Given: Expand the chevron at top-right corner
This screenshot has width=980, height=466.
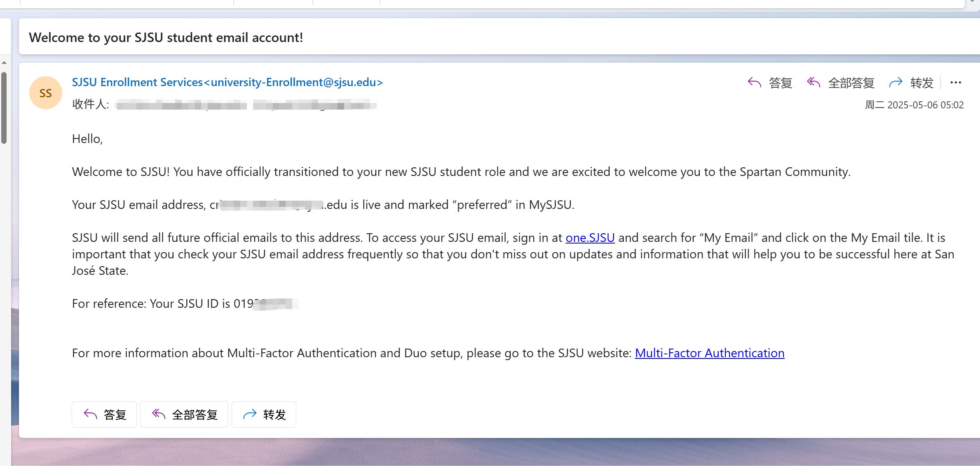Looking at the screenshot, I should click(972, 2).
